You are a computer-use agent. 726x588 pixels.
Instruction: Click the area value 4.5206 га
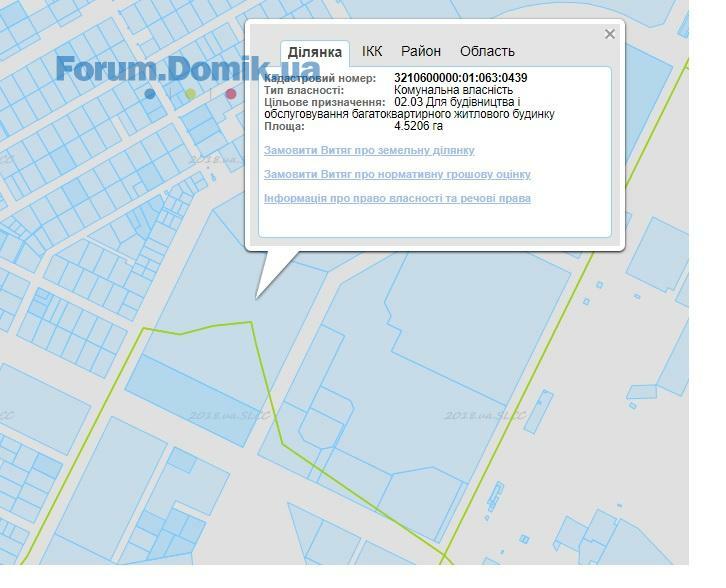[x=419, y=126]
